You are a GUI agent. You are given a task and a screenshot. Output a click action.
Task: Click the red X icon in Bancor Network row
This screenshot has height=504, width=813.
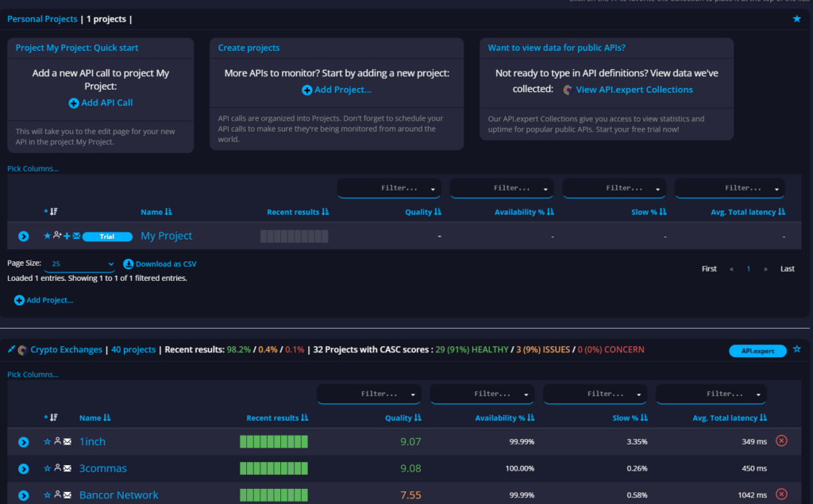click(x=781, y=494)
